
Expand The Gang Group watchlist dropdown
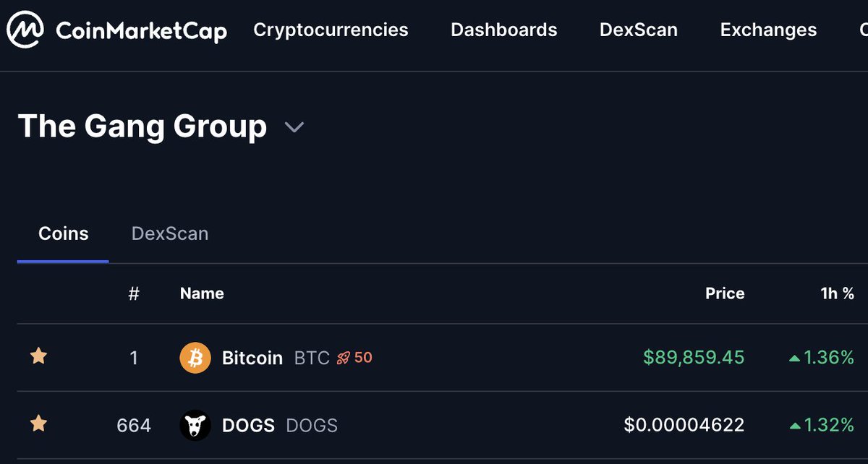[294, 128]
